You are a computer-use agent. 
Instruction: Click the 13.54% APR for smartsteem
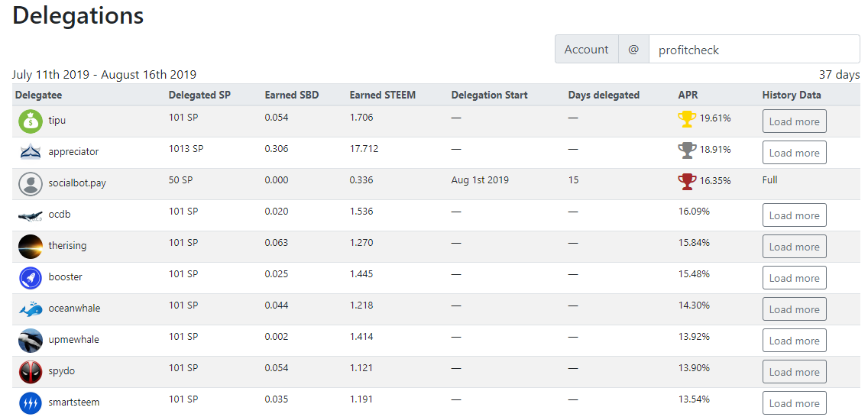point(694,399)
